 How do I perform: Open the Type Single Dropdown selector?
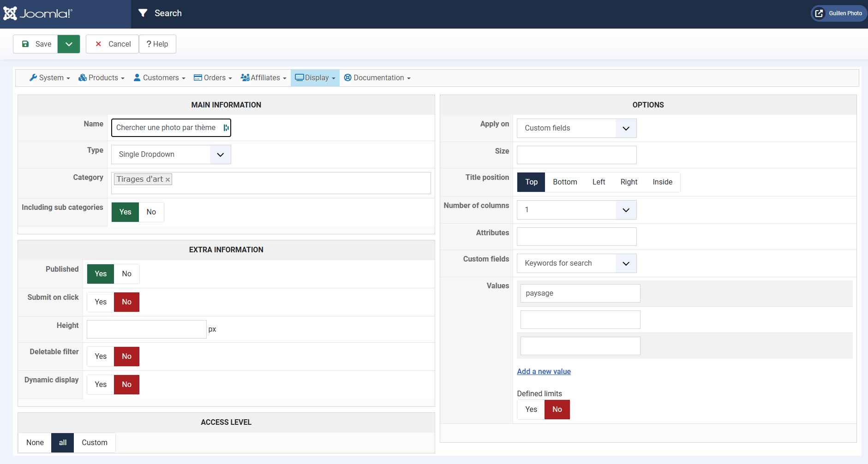tap(171, 155)
